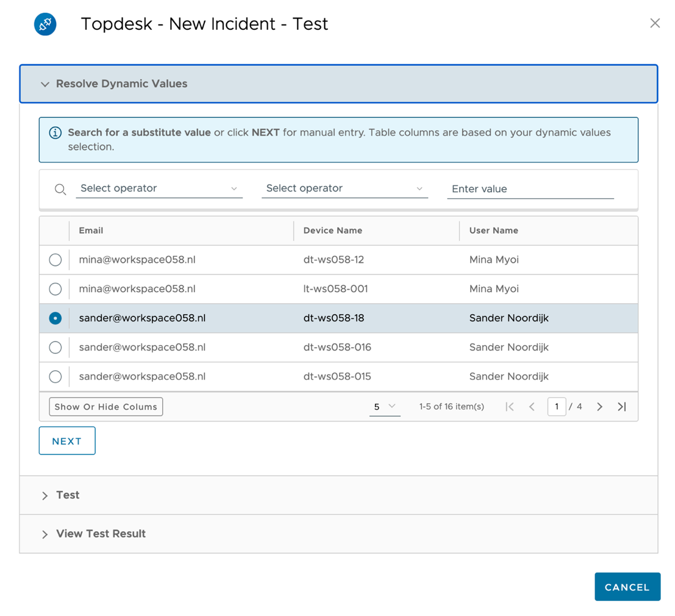Screen dimensions: 675x616
Task: Select the radio for device dt-ws058-015
Action: [55, 377]
